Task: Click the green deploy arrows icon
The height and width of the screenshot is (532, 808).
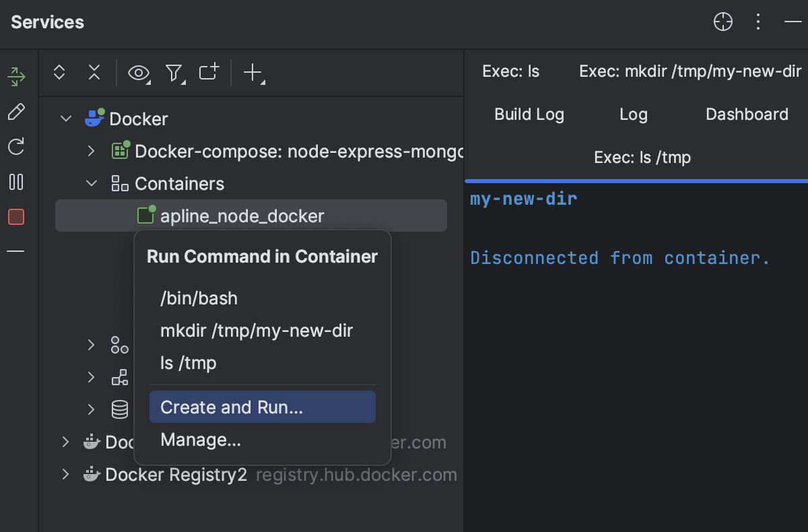Action: point(16,76)
